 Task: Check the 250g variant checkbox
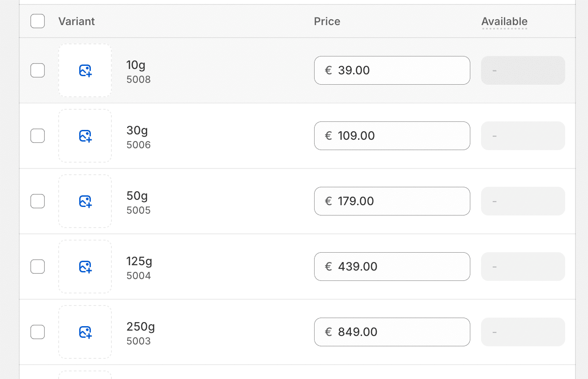(x=38, y=332)
